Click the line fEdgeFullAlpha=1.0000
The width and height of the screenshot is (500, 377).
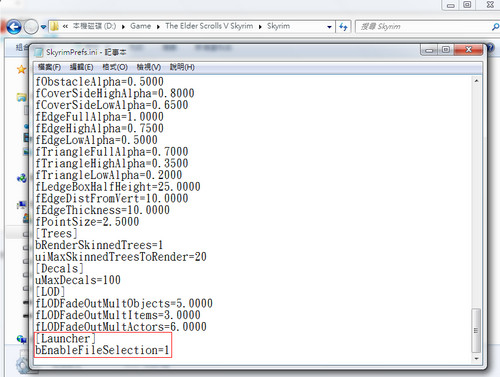100,117
